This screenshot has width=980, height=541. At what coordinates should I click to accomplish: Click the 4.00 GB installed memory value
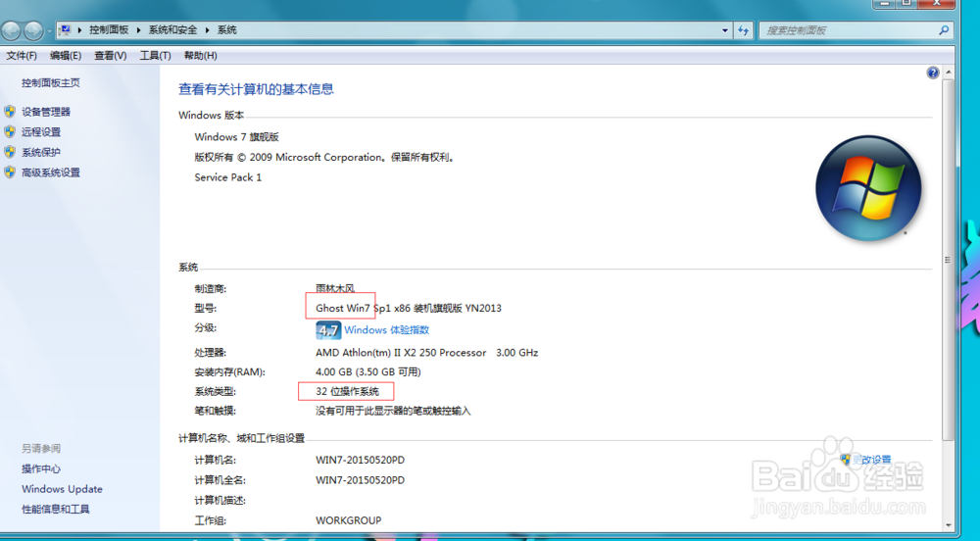click(367, 371)
